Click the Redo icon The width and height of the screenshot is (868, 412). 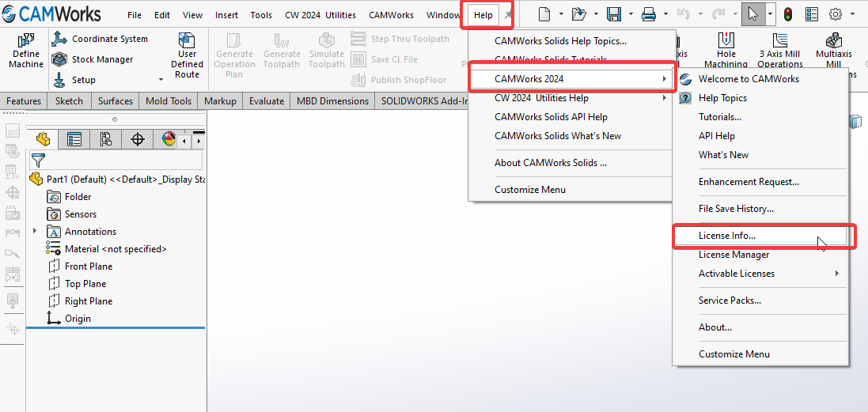point(719,14)
